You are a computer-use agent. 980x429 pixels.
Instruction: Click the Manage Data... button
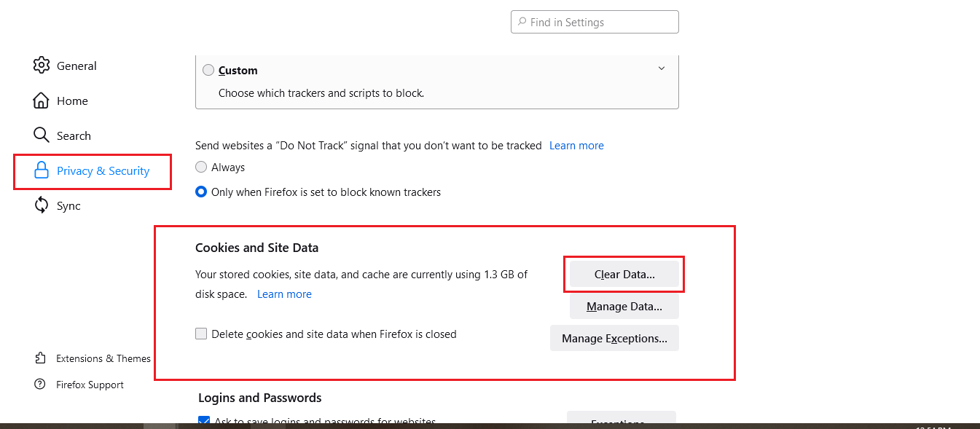pos(624,307)
